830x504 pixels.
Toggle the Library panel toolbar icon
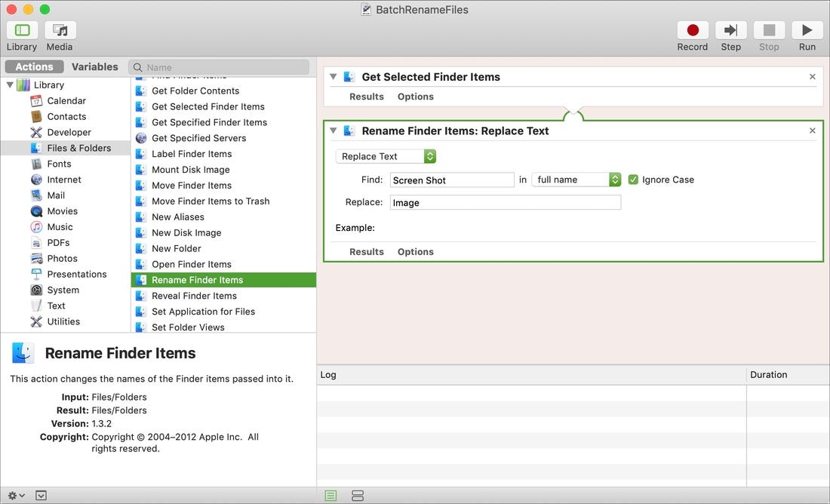pyautogui.click(x=22, y=30)
